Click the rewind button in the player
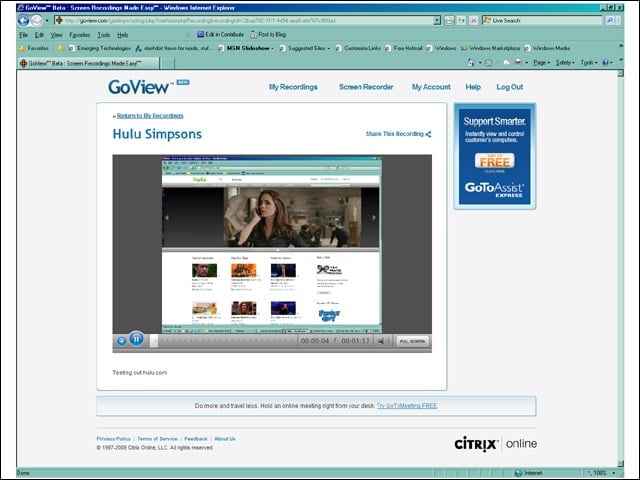 coord(121,341)
